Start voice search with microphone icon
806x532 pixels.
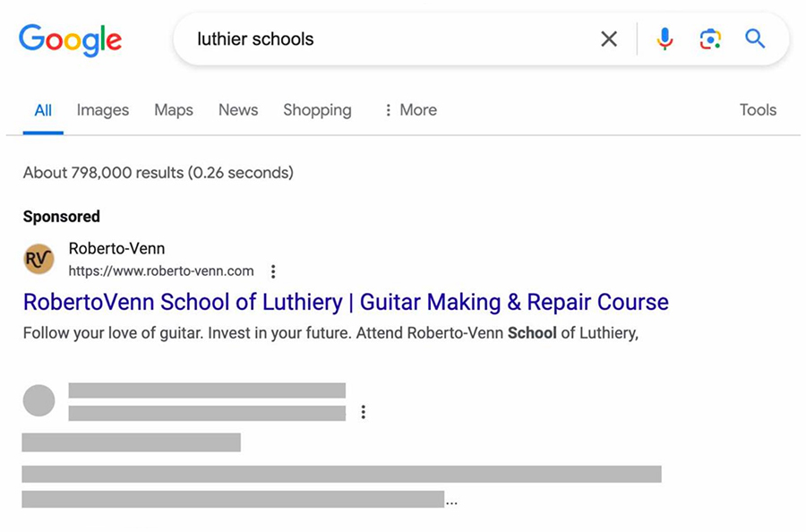pyautogui.click(x=665, y=39)
